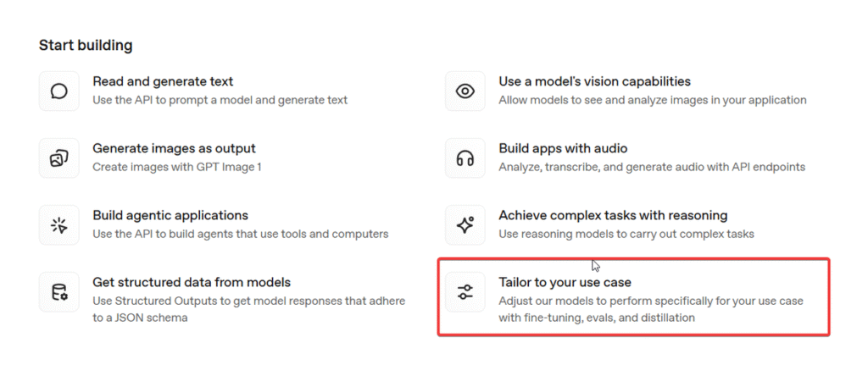
Task: Open the 'Read and generate text' link
Action: [x=163, y=82]
